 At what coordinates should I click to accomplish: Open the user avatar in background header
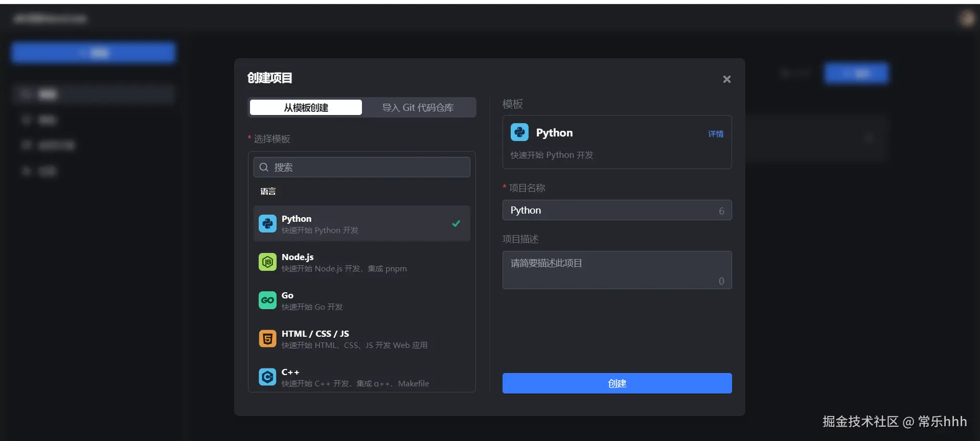point(967,19)
